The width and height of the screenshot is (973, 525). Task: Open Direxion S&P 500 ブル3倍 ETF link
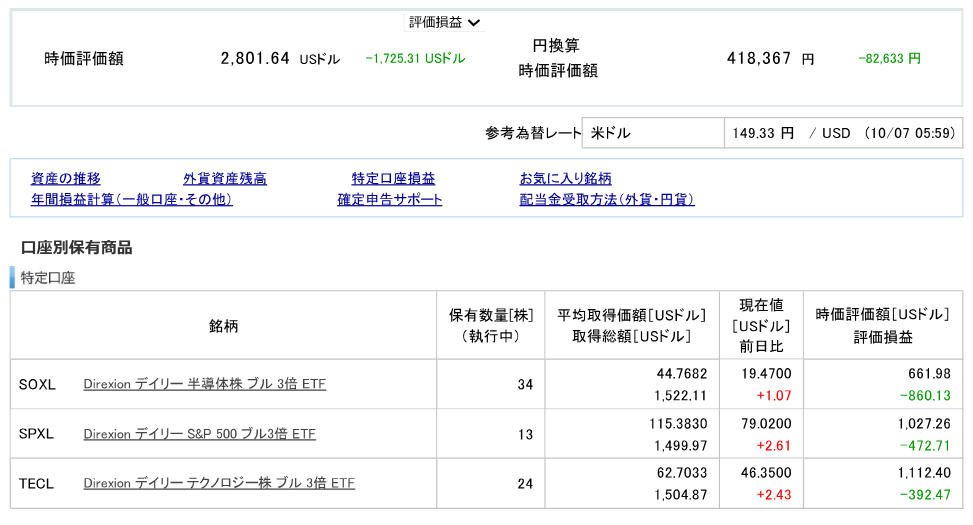point(200,434)
